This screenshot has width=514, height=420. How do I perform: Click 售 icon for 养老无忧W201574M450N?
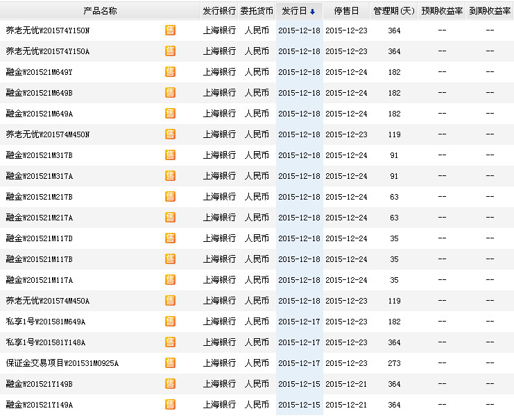(170, 134)
